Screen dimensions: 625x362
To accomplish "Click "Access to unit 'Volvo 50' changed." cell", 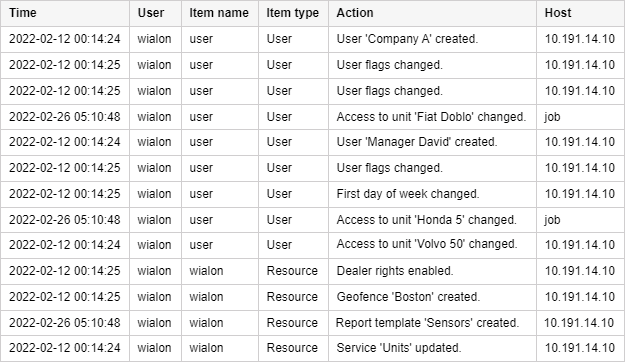I will [x=432, y=245].
